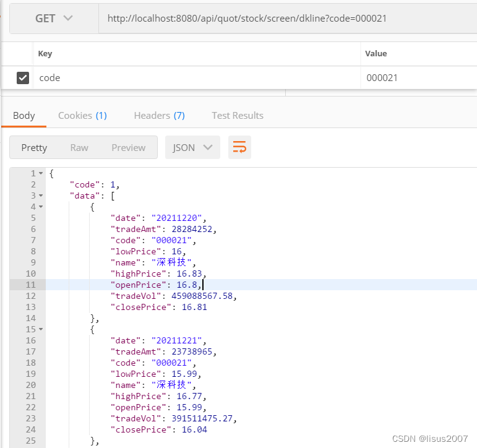Click the Key column header
Image resolution: width=477 pixels, height=448 pixels.
tap(45, 54)
